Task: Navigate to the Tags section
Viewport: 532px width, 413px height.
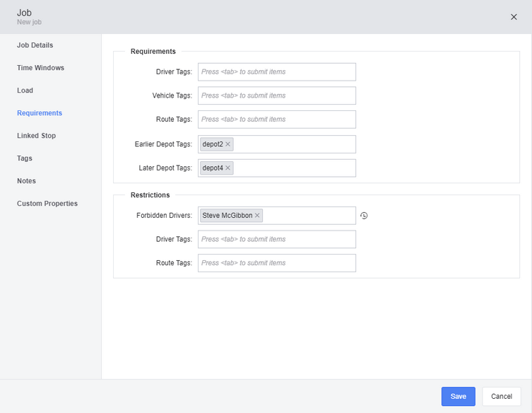Action: [x=25, y=158]
